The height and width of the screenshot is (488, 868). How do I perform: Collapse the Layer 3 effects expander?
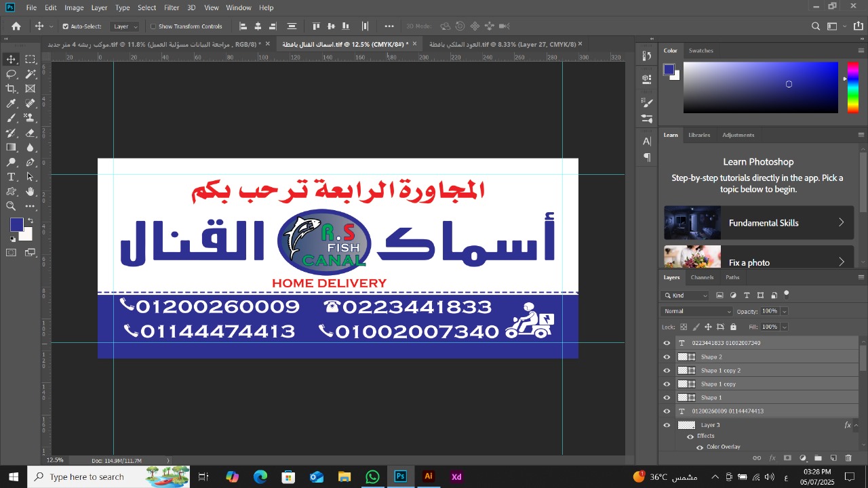coord(854,425)
